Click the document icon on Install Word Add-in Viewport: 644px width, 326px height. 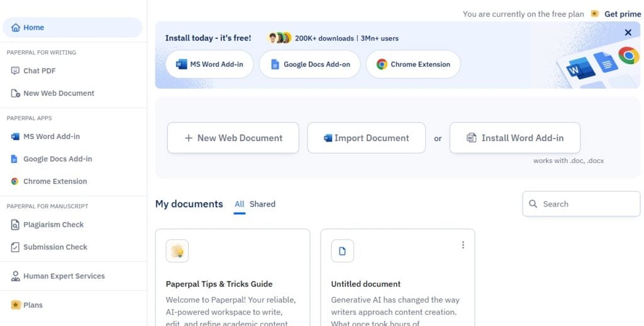tap(472, 138)
